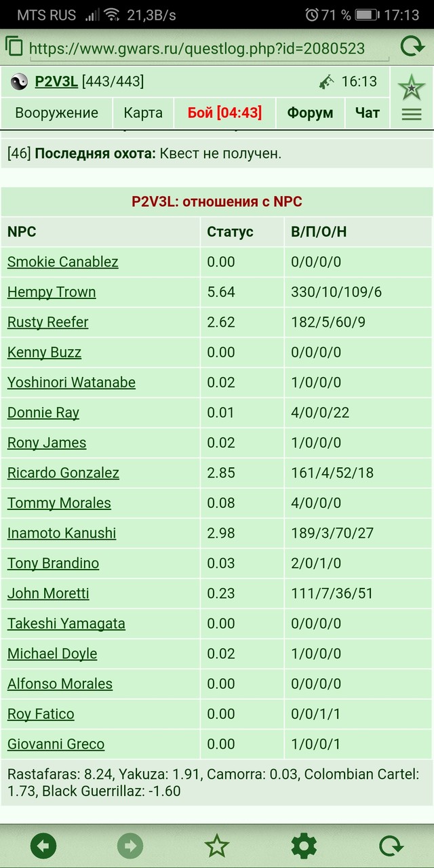The height and width of the screenshot is (868, 434).
Task: Tap the star icon above the hamburger menu
Action: pos(412,87)
